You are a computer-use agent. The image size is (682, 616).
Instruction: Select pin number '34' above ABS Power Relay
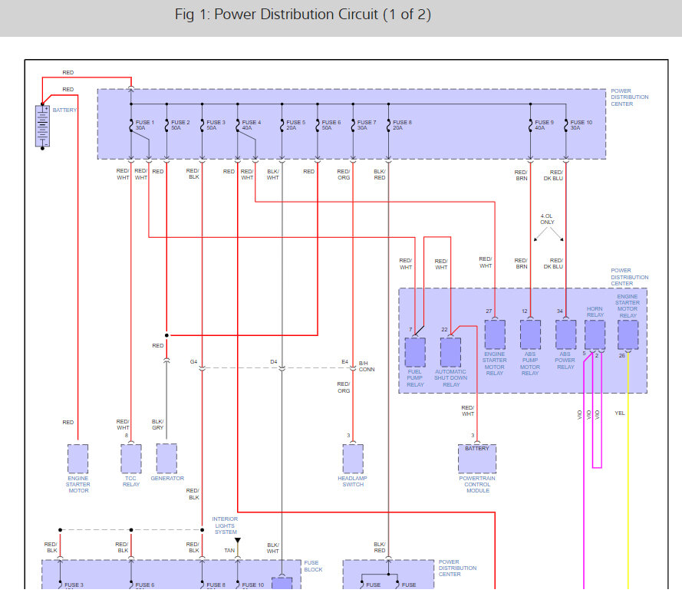pyautogui.click(x=560, y=311)
